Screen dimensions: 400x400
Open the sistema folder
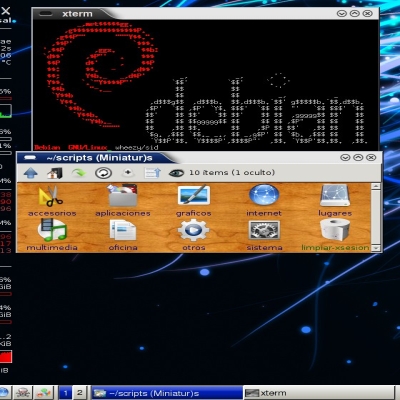(264, 235)
